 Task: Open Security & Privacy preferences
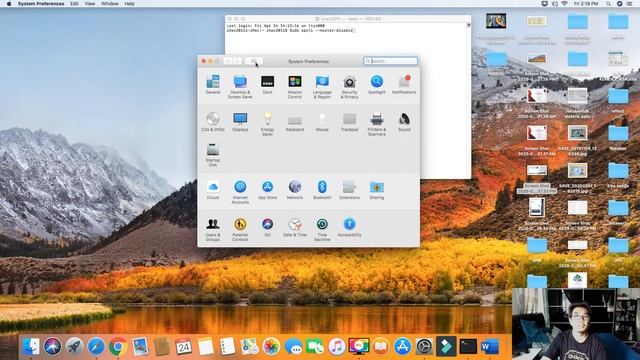coord(349,87)
